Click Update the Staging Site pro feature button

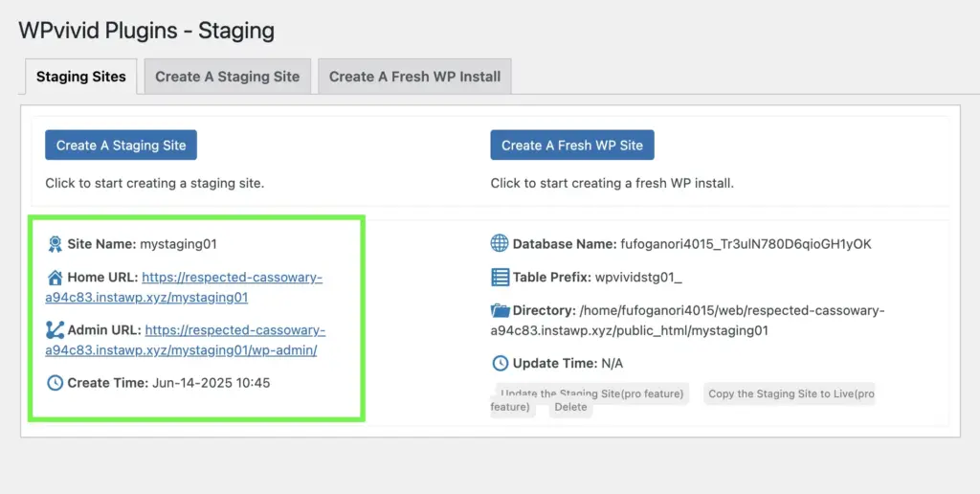pyautogui.click(x=592, y=394)
